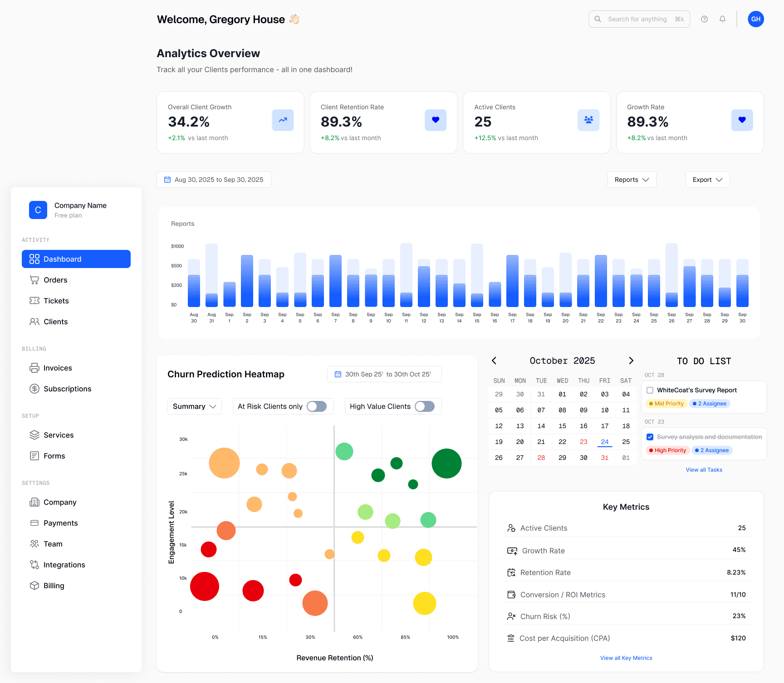Click the Invoices printer icon
This screenshot has width=784, height=683.
tap(34, 368)
